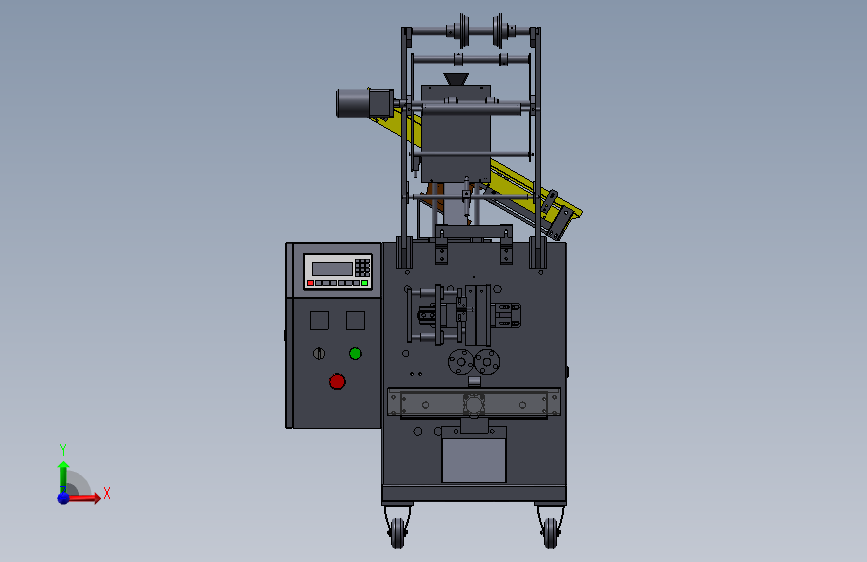Click the blue Z axis ball of the triad
Screen dimensions: 867x562
(x=64, y=498)
